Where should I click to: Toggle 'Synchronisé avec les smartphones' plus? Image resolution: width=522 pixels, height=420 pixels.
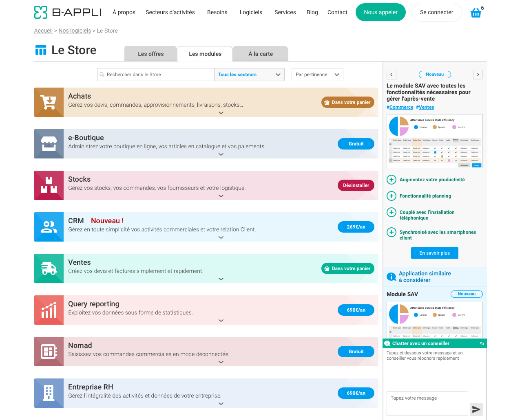tap(391, 232)
